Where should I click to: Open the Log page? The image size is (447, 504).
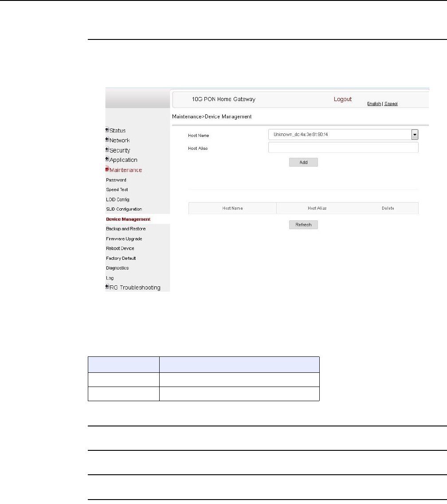tap(110, 278)
